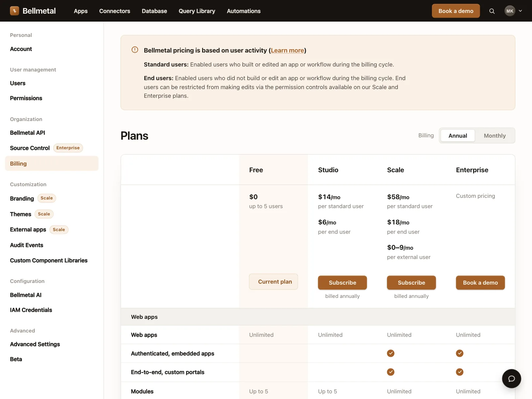Screen dimensions: 532x399
Task: Navigate to Automations
Action: 244,11
